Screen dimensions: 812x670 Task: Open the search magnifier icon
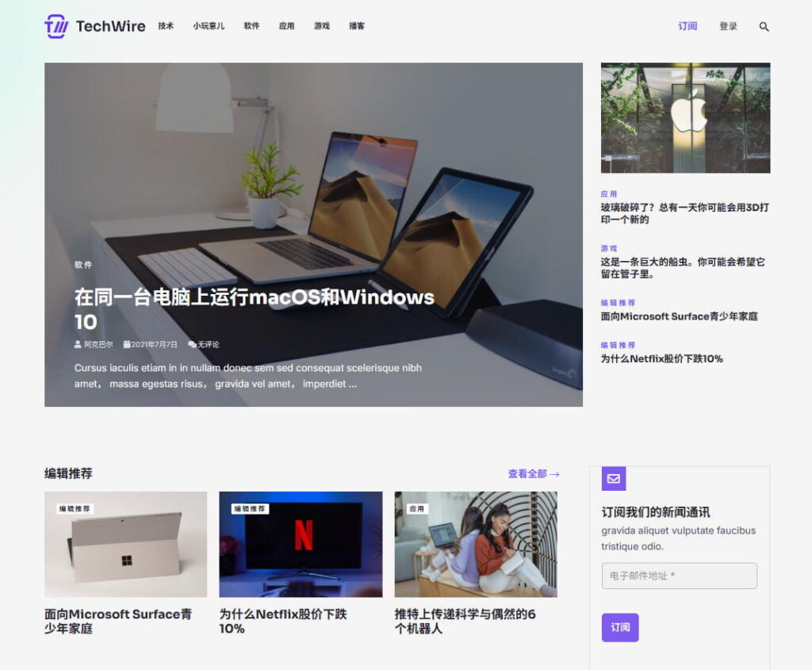coord(764,26)
